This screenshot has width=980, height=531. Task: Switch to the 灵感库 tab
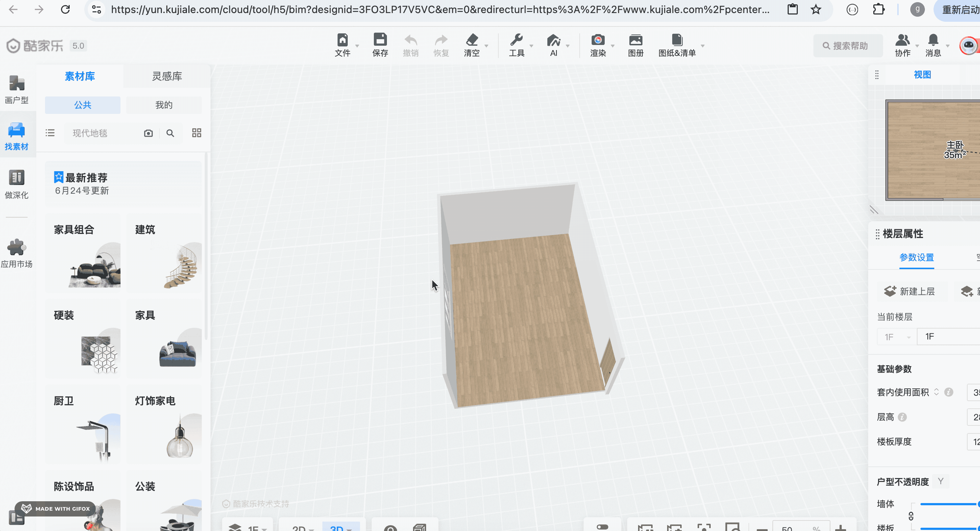pyautogui.click(x=167, y=76)
